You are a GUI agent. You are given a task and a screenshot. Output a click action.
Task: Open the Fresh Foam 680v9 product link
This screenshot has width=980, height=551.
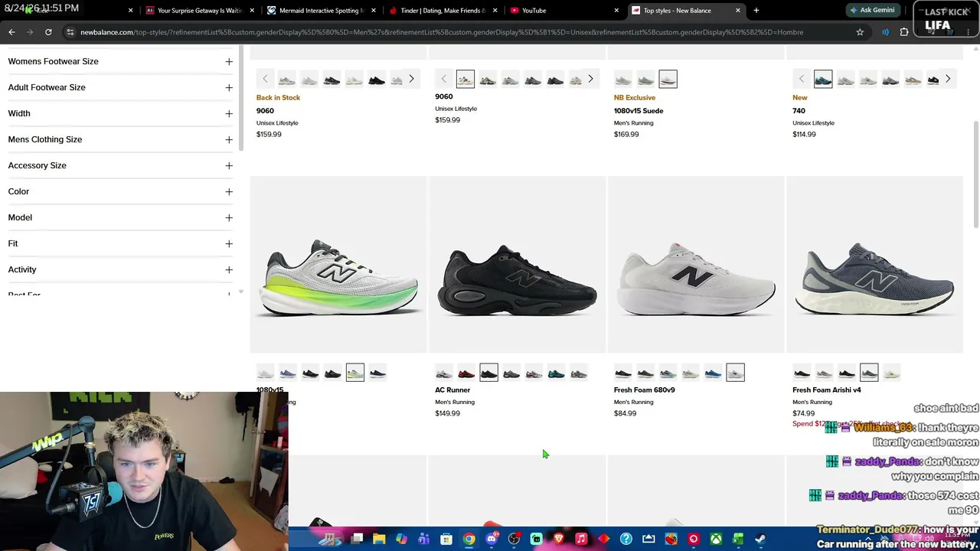pos(645,390)
